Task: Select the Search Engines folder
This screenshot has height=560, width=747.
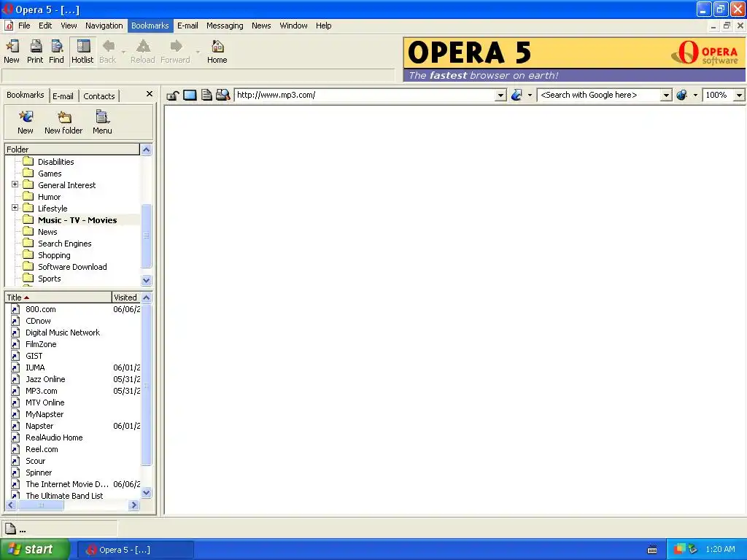Action: pyautogui.click(x=64, y=244)
